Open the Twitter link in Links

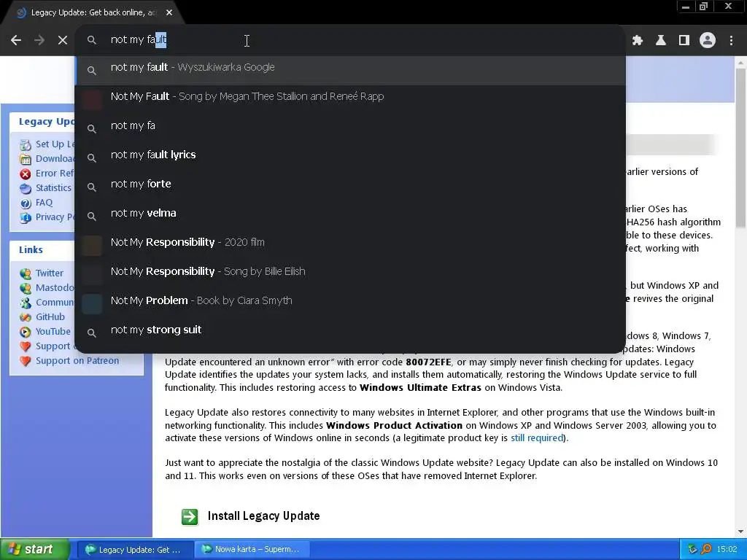point(50,273)
